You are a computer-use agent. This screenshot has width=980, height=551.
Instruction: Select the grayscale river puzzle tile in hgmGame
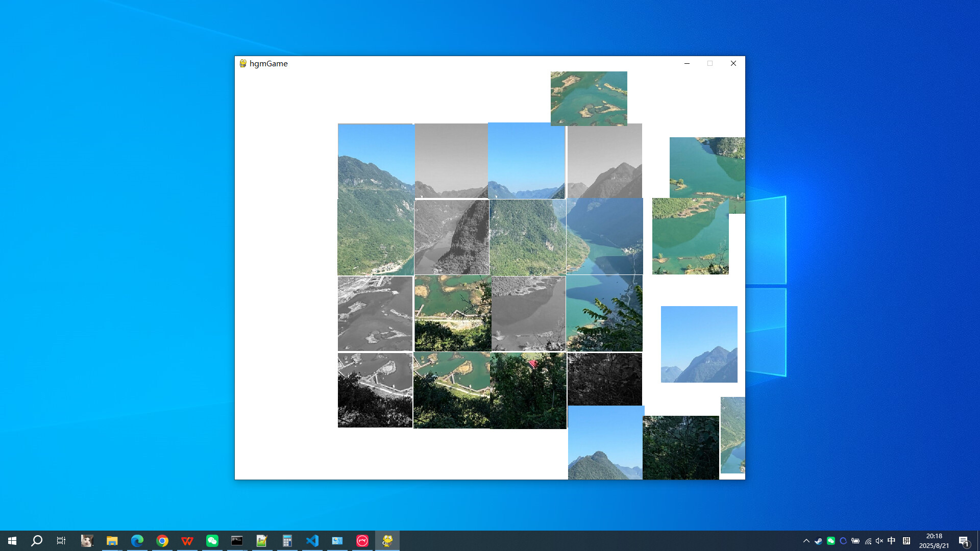click(x=452, y=236)
